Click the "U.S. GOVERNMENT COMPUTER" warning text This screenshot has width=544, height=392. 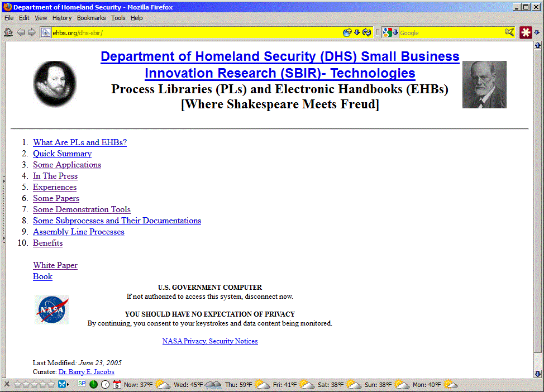(210, 287)
